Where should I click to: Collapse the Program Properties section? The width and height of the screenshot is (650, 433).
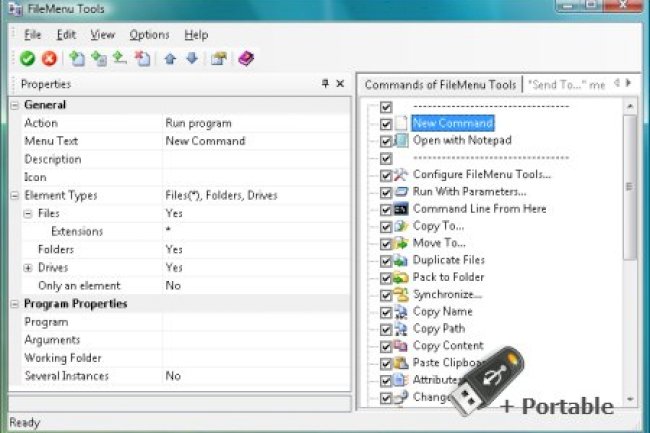click(x=15, y=304)
